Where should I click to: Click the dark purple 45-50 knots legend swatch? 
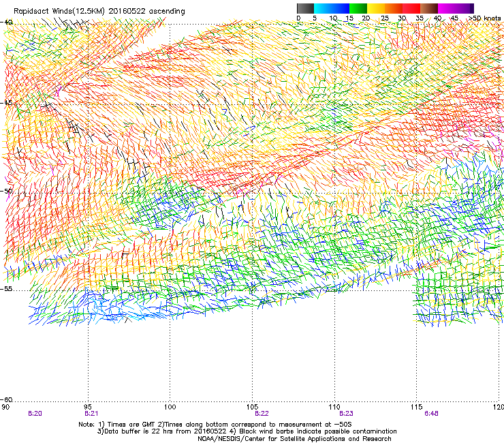(x=464, y=8)
